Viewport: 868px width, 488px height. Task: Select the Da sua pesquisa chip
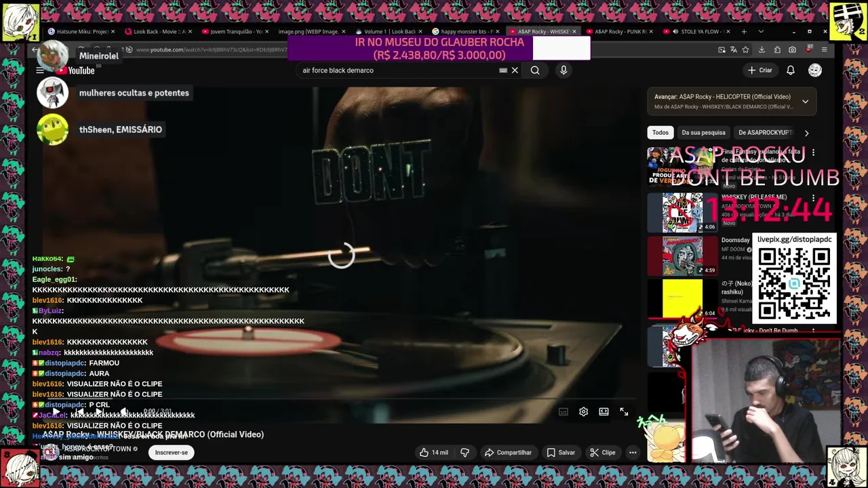703,133
